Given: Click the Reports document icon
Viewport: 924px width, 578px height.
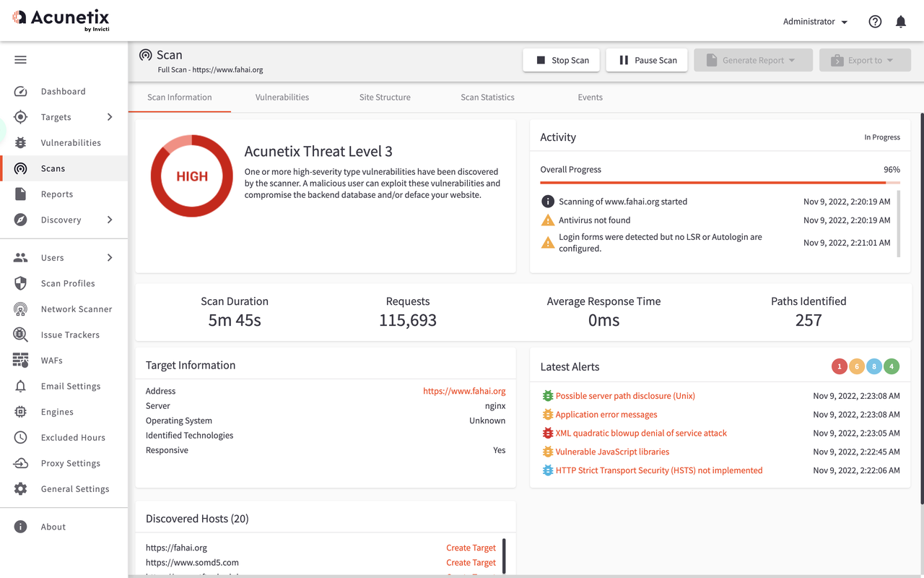Looking at the screenshot, I should pos(20,194).
